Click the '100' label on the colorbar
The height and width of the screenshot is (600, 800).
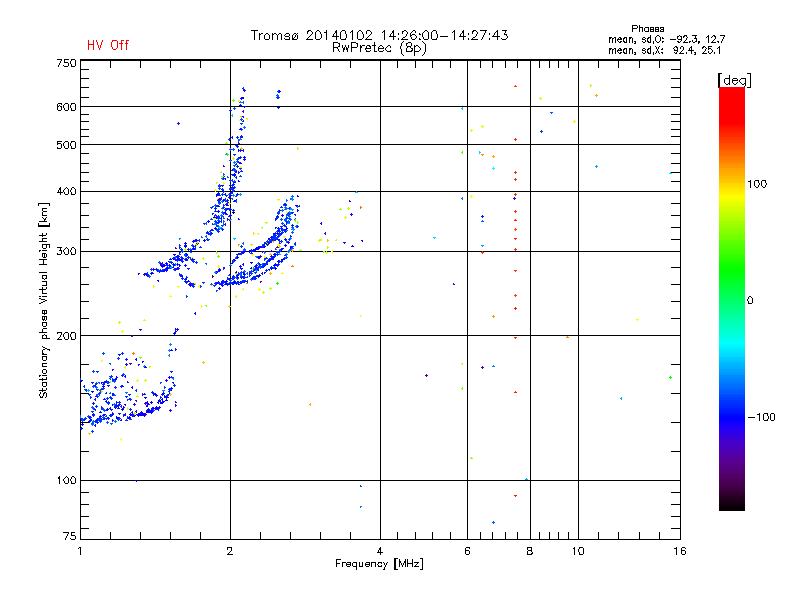(x=757, y=184)
